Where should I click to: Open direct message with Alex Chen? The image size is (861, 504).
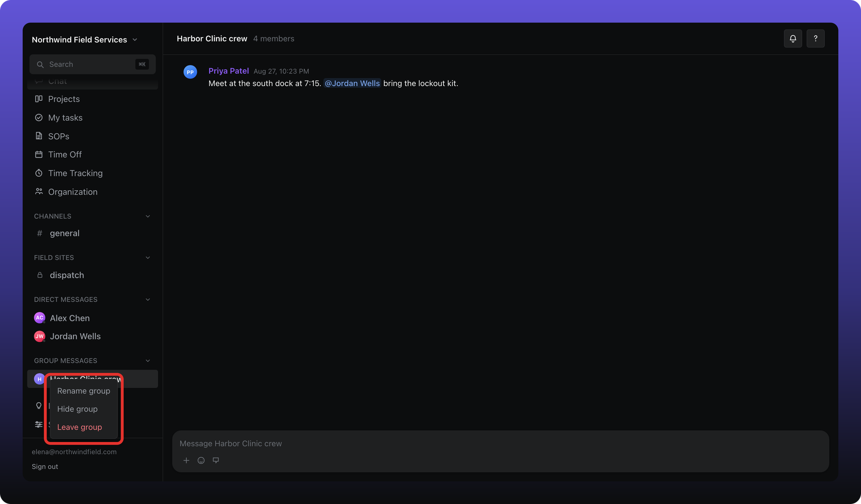tap(93, 318)
